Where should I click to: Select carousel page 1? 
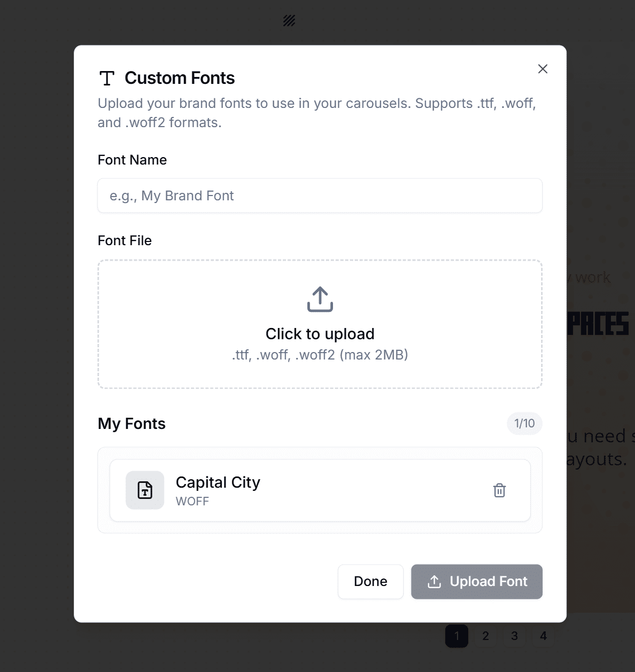coord(456,636)
